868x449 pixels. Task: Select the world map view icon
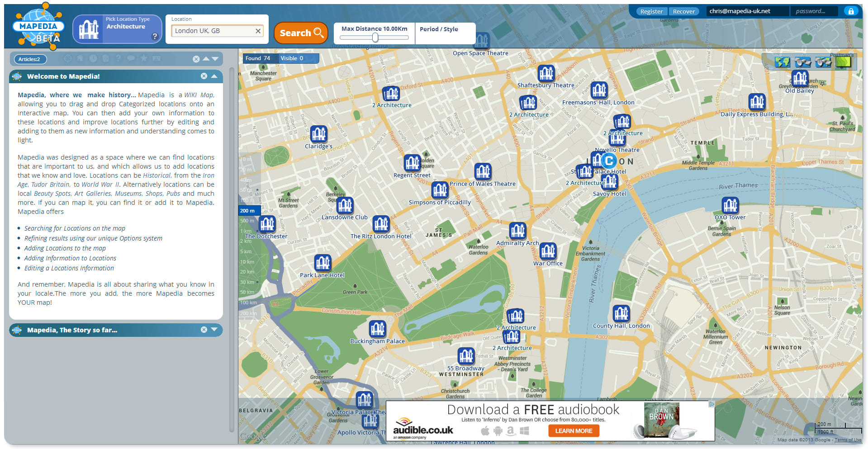click(x=782, y=62)
